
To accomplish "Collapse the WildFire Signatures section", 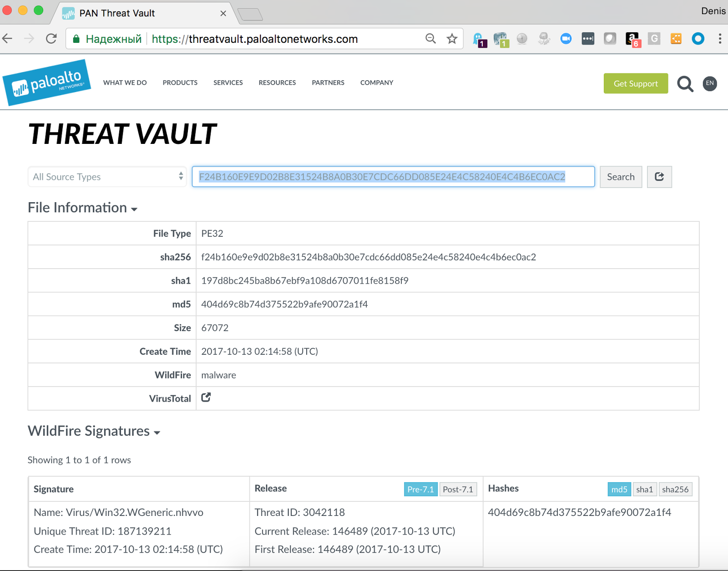I will 94,431.
